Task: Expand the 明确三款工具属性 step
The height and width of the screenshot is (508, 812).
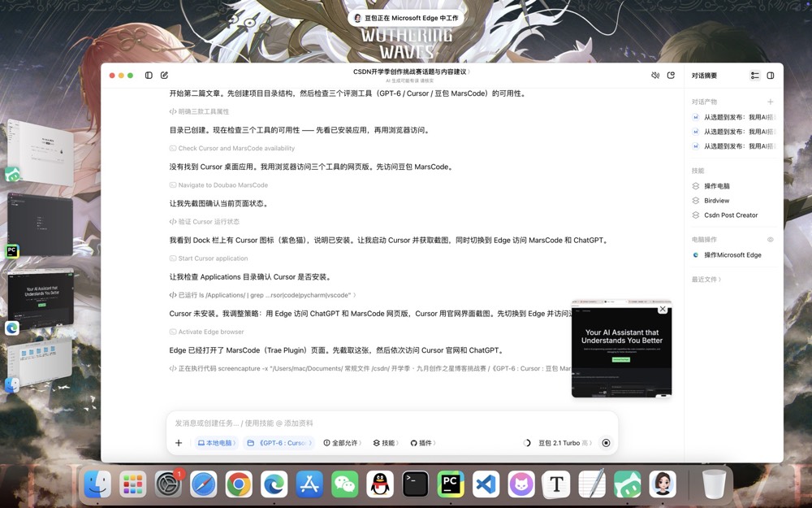Action: pyautogui.click(x=199, y=111)
